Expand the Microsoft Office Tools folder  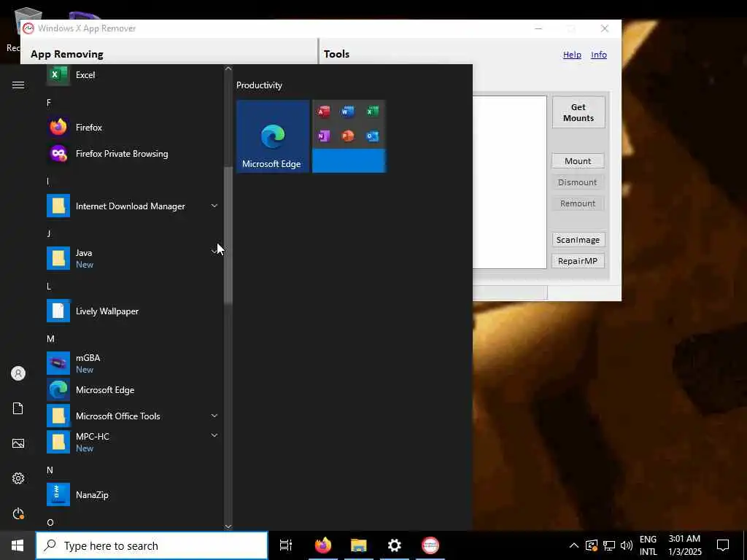214,416
